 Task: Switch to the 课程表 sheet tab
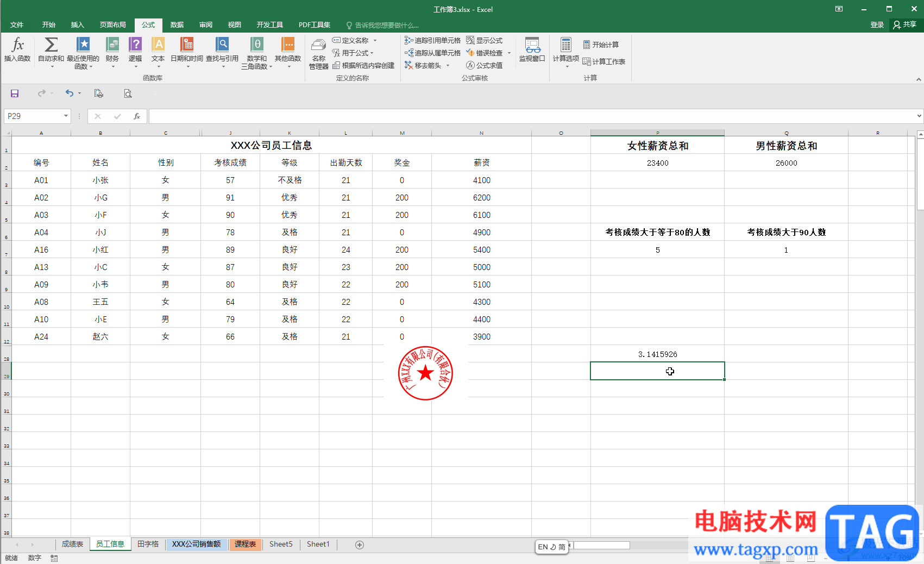tap(246, 544)
